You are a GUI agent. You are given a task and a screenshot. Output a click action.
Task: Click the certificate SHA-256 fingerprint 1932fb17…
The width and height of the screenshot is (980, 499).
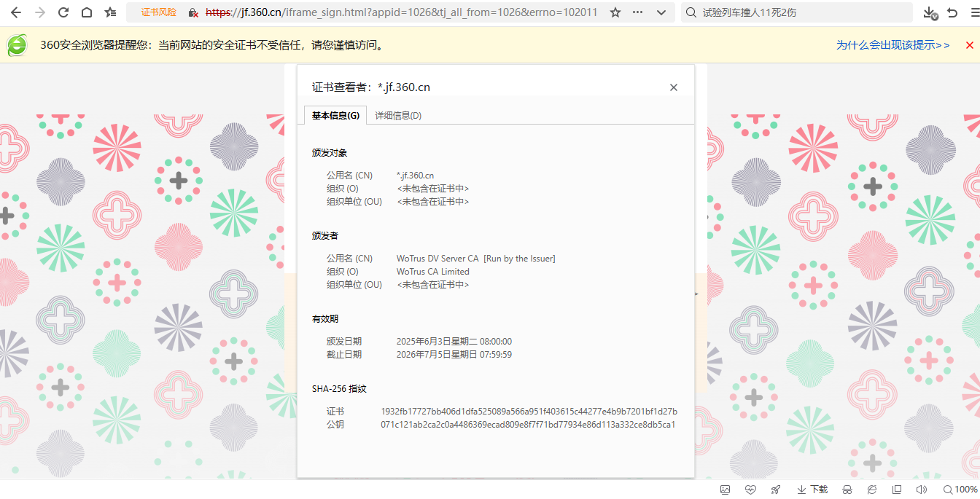pyautogui.click(x=529, y=412)
